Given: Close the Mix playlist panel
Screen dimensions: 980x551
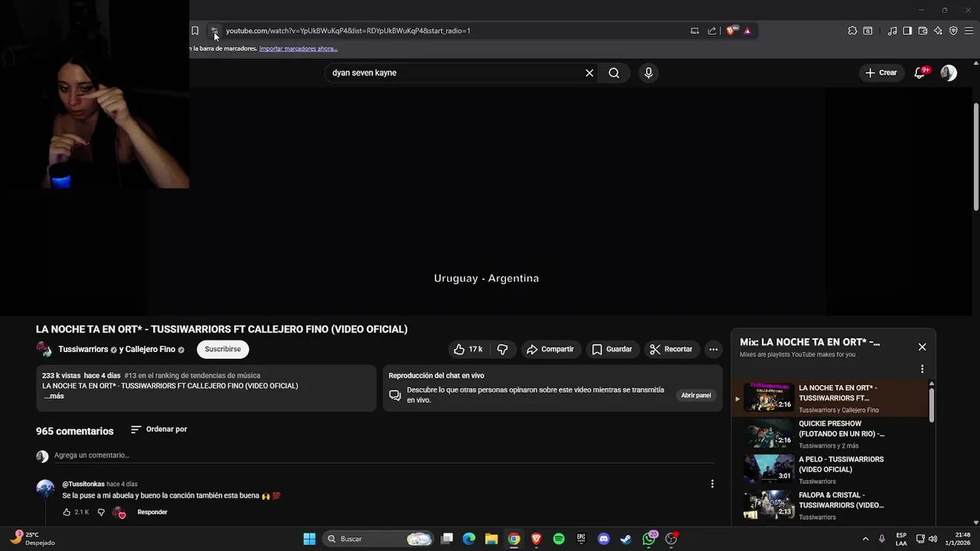Looking at the screenshot, I should click(x=922, y=347).
